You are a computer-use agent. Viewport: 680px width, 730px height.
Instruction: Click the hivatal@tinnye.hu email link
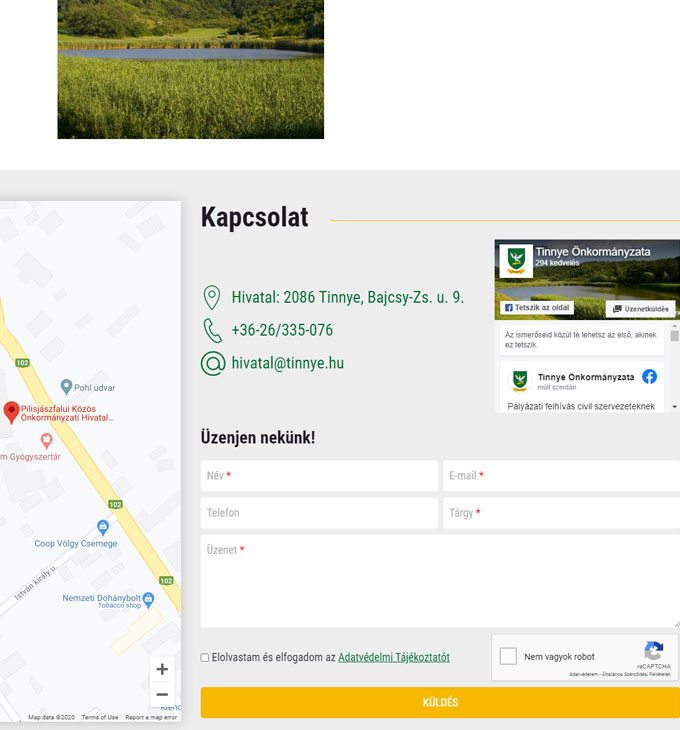[x=288, y=363]
